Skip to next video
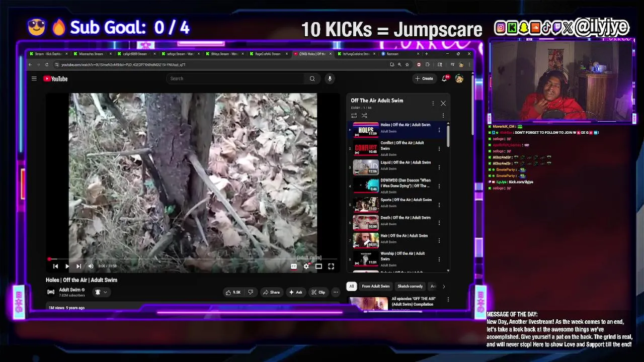Image resolution: width=644 pixels, height=362 pixels. (x=78, y=266)
